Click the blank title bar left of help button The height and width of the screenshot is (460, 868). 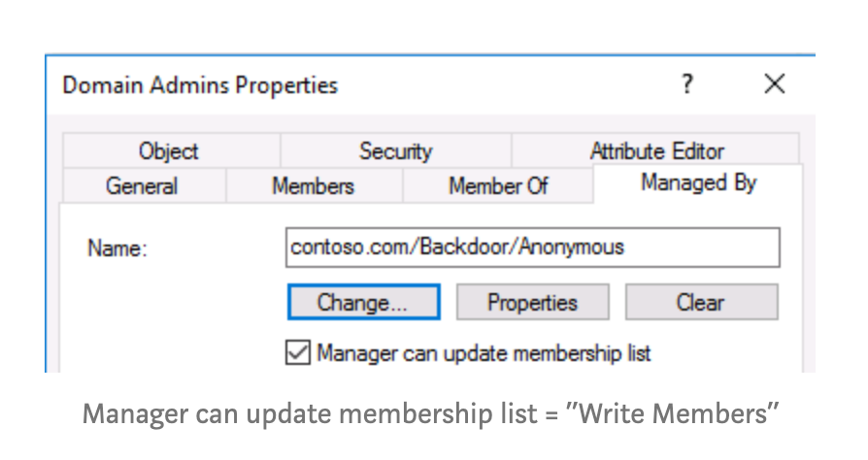(x=505, y=85)
